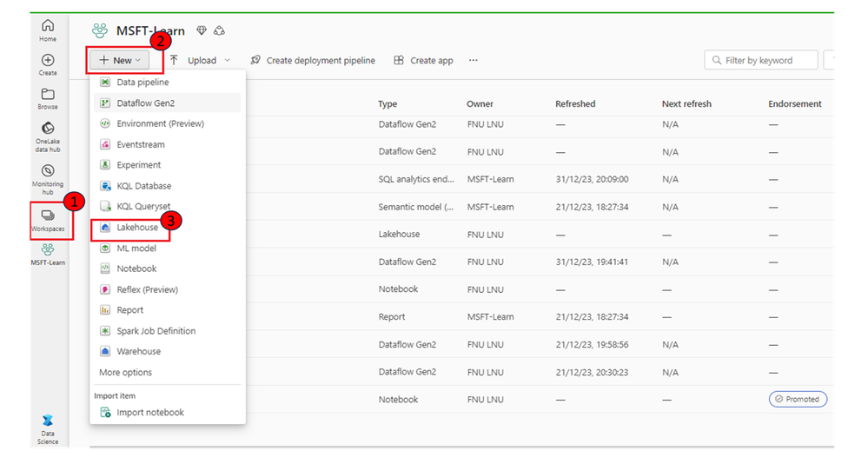Viewport: 868px width, 471px height.
Task: Open Browse in the left sidebar
Action: (x=48, y=98)
